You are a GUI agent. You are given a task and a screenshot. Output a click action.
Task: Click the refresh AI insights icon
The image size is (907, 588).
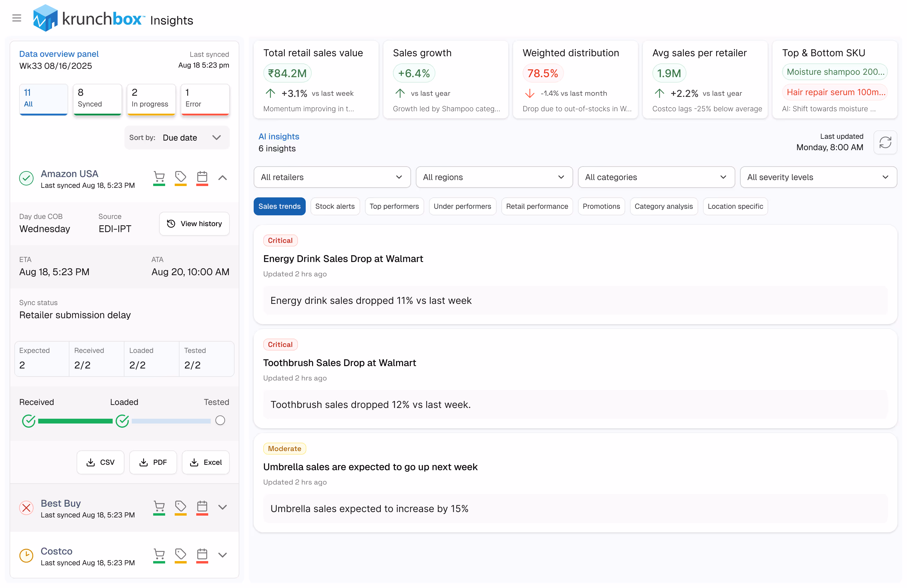[x=885, y=143]
